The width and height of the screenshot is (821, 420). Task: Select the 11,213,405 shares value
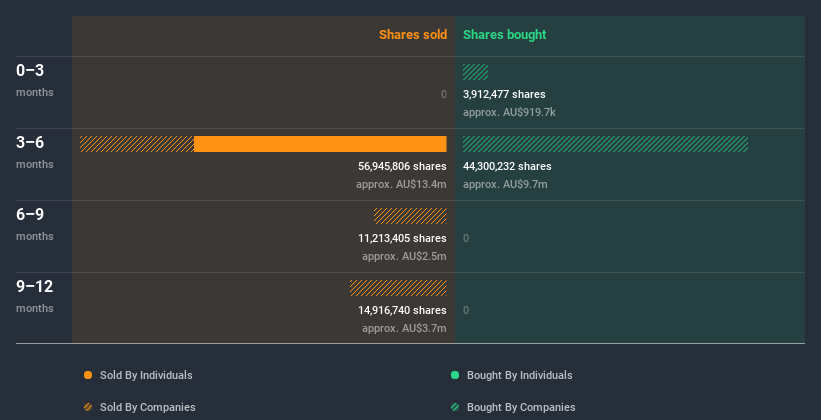(x=402, y=238)
